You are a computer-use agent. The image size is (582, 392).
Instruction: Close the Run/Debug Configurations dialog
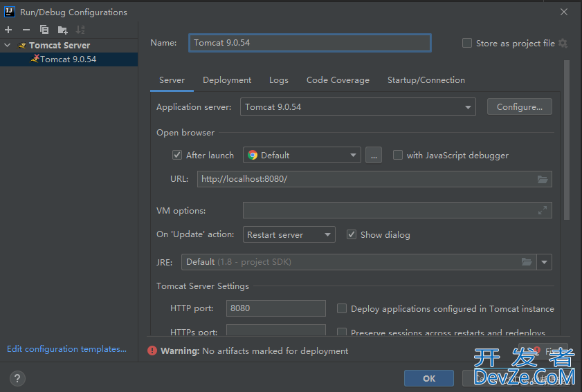click(x=564, y=12)
